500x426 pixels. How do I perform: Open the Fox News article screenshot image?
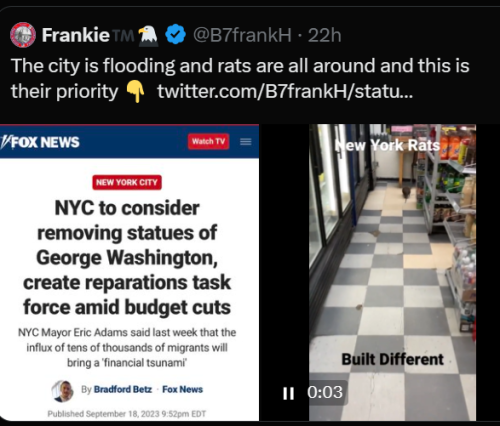click(129, 272)
